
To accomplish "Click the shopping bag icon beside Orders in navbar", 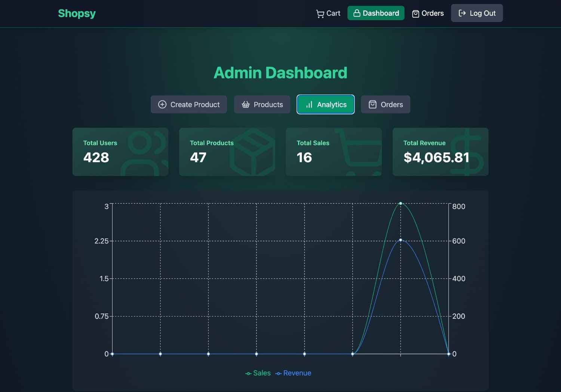I will 416,14.
